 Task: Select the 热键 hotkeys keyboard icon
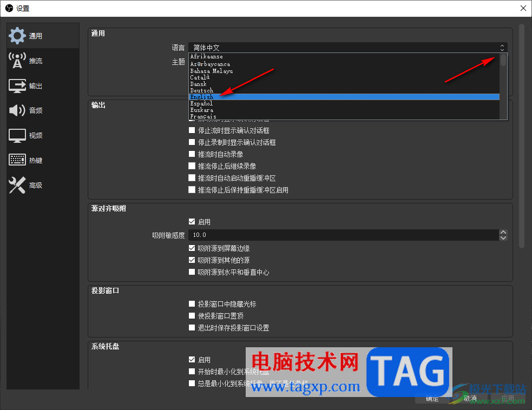pos(17,160)
